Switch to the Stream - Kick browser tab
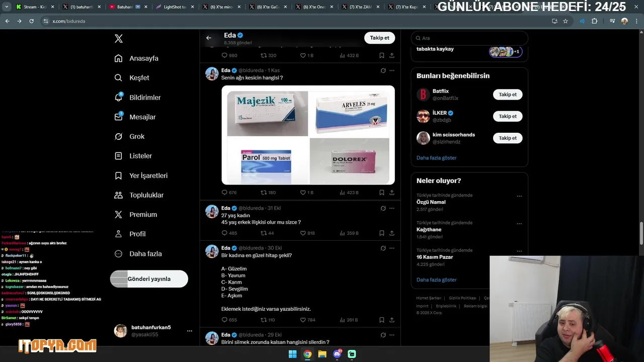This screenshot has height=362, width=644. (x=34, y=7)
